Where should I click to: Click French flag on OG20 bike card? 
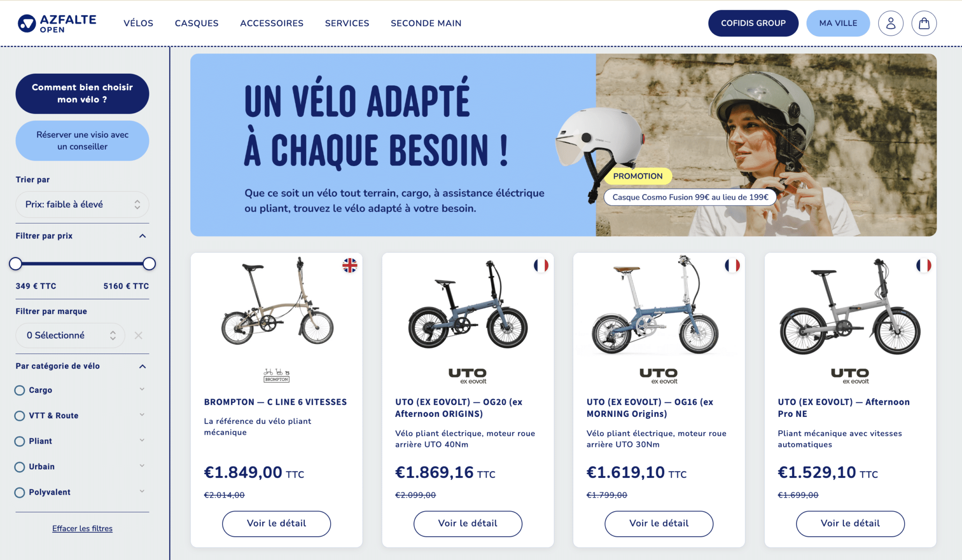pos(541,265)
